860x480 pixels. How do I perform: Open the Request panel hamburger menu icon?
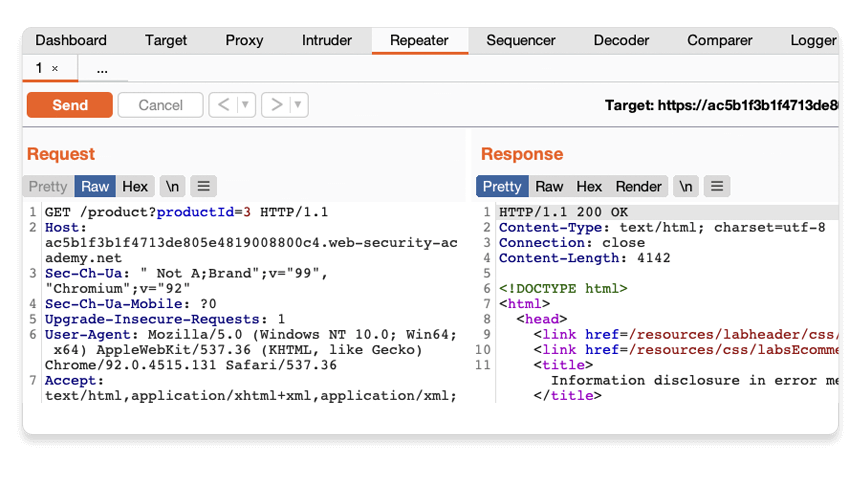203,186
